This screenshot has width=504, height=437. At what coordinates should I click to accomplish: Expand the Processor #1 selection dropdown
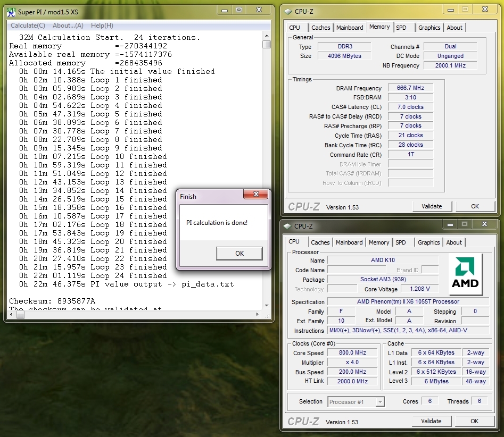click(x=379, y=402)
